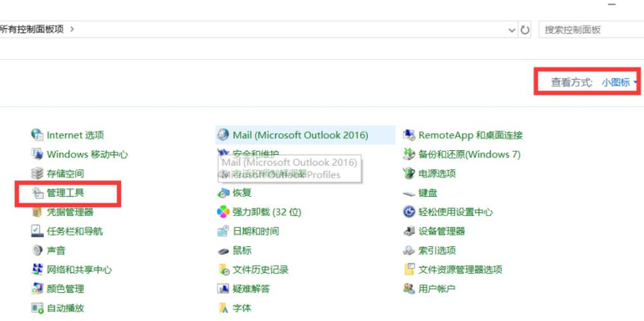Expand the 所有控制面板项 breadcrumb chevron
This screenshot has width=644, height=321.
[72, 30]
